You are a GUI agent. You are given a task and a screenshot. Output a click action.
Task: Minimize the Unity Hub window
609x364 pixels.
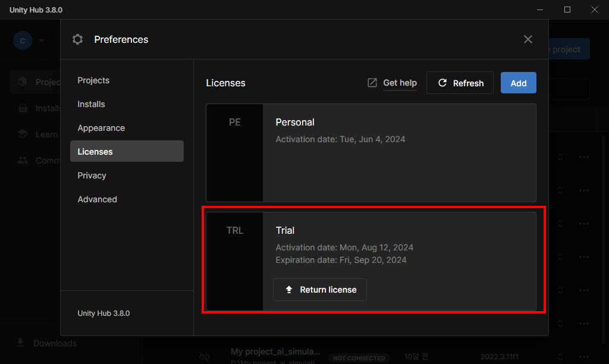[540, 10]
